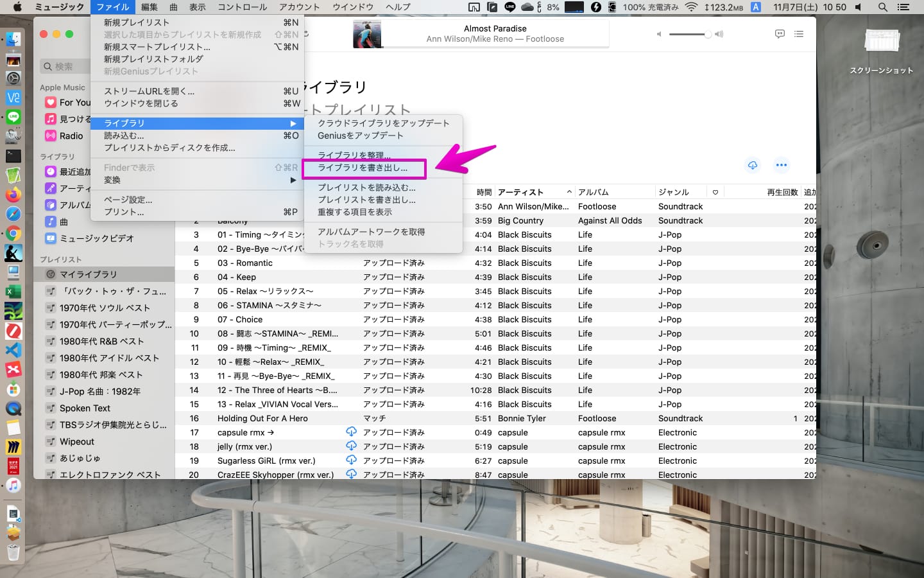This screenshot has width=924, height=578.
Task: Open the 編集 menu in the menu bar
Action: (x=149, y=7)
